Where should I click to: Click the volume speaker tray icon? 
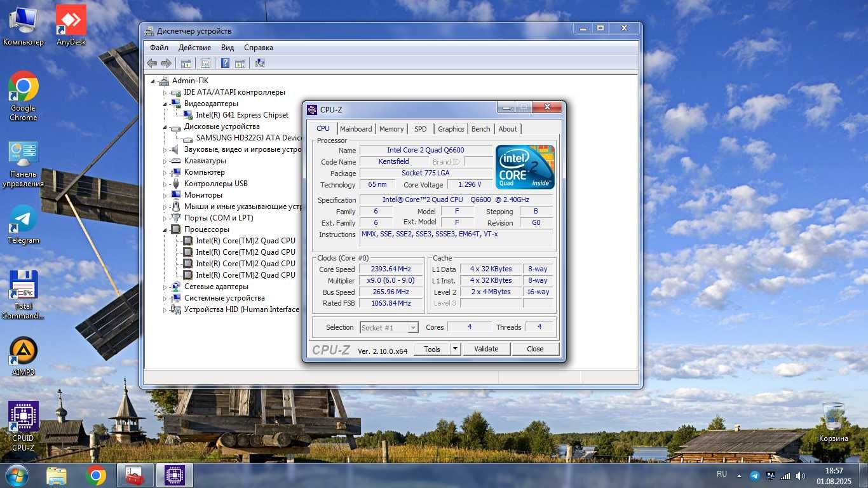[x=801, y=475]
